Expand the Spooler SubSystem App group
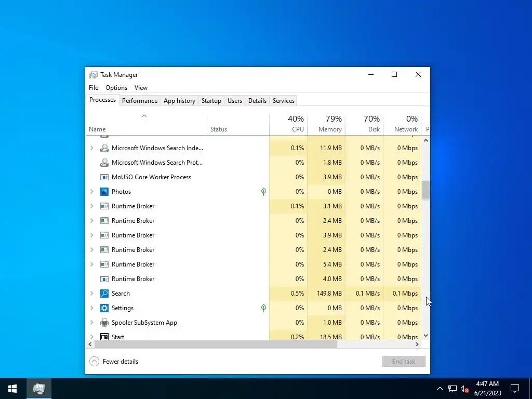This screenshot has width=532, height=399. [x=91, y=323]
